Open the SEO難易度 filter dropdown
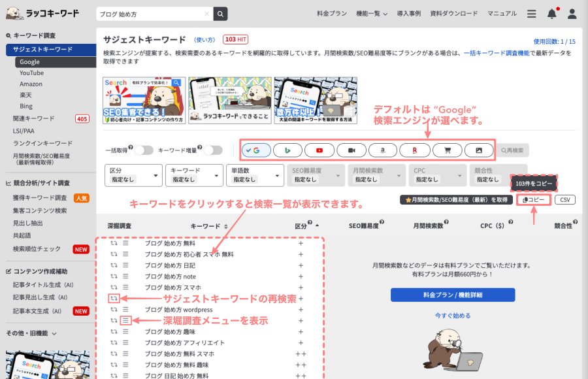 coord(316,175)
